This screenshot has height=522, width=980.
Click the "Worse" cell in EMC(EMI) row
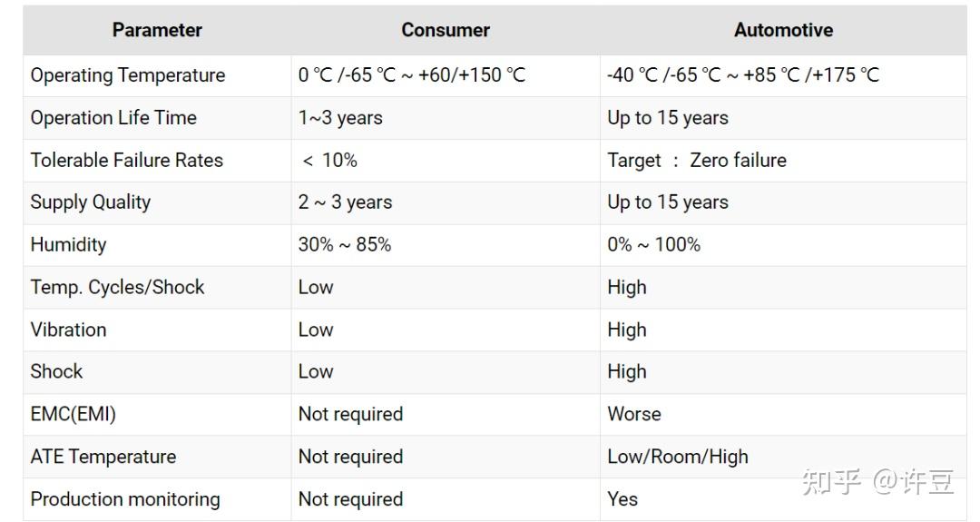634,415
